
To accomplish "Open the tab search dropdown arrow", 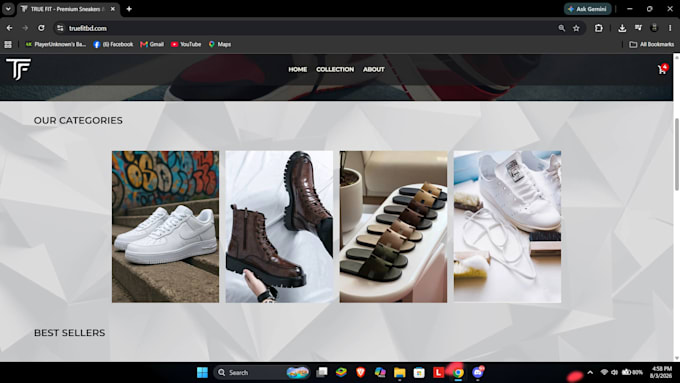I will 8,9.
